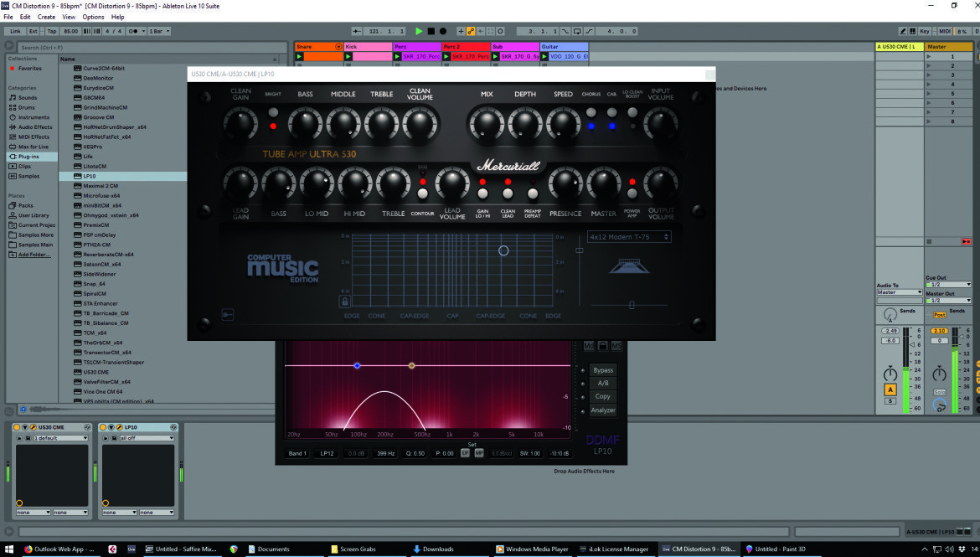
Task: Open the File menu
Action: click(8, 17)
